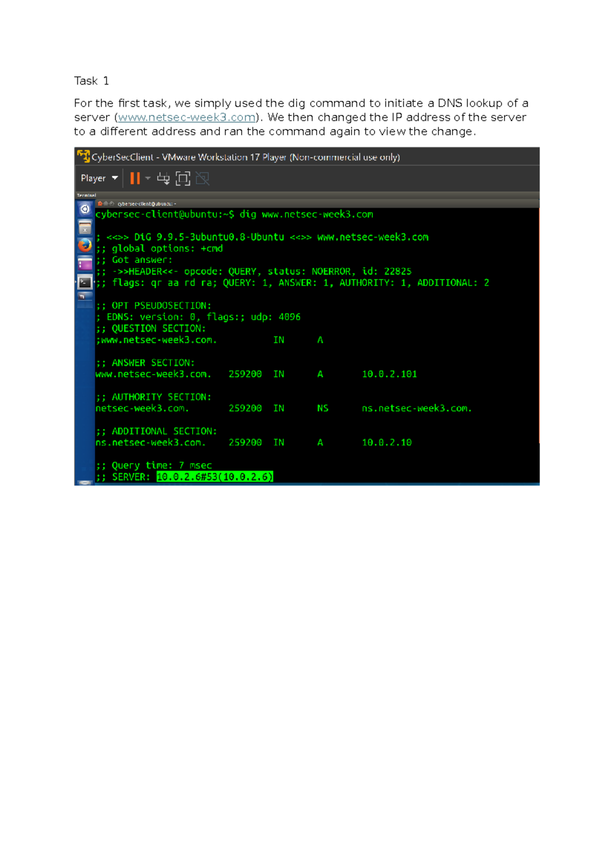This screenshot has height=868, width=614.
Task: Click the 'NS' record type
Action: pos(323,408)
